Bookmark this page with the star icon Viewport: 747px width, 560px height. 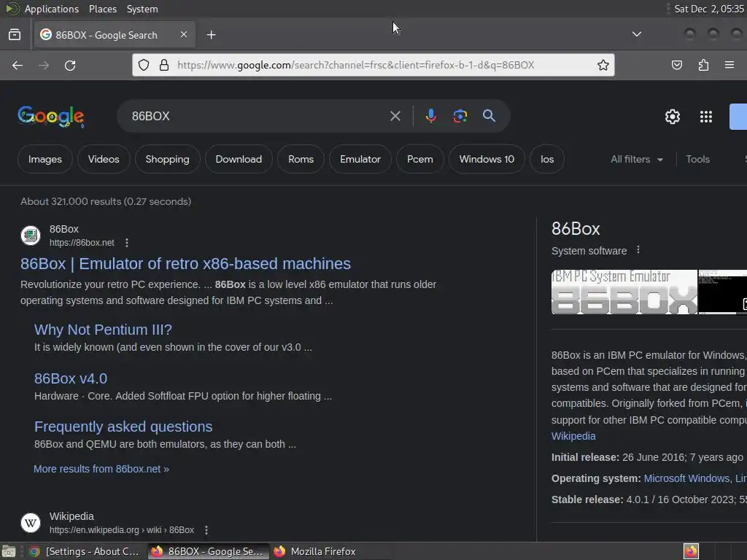(x=603, y=65)
